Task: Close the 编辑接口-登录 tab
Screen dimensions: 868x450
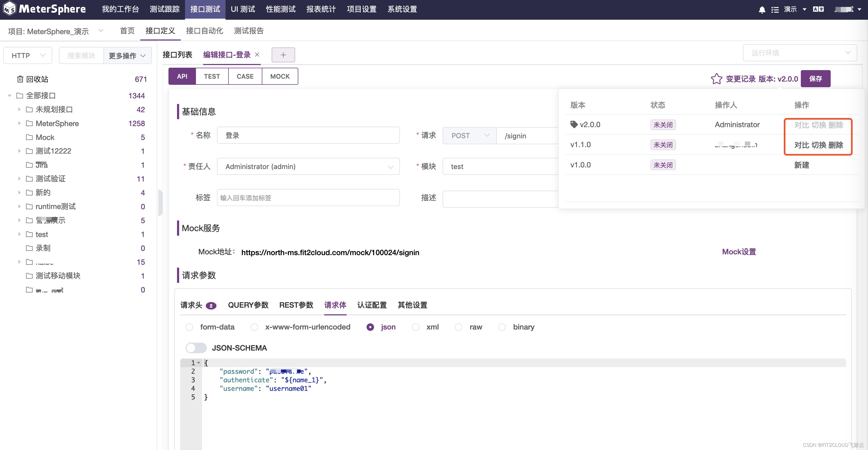Action: 257,55
